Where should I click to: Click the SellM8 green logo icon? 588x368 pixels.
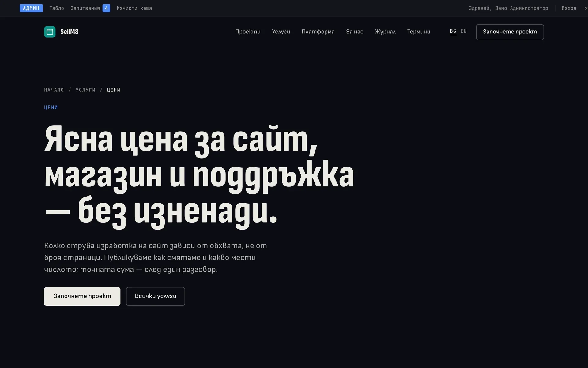coord(50,32)
